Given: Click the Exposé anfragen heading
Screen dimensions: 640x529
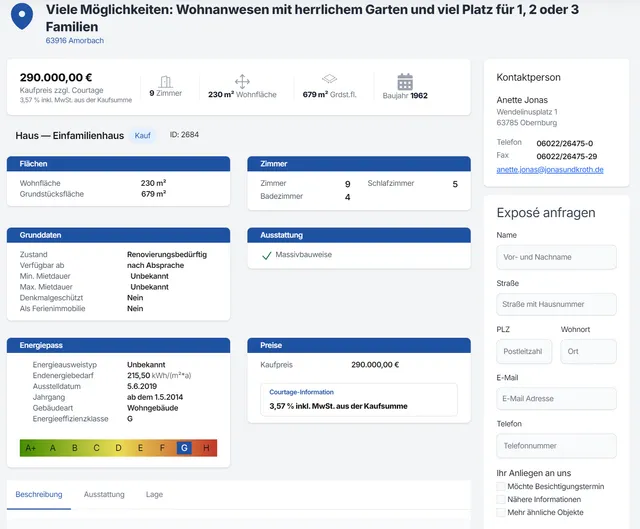Looking at the screenshot, I should 546,213.
